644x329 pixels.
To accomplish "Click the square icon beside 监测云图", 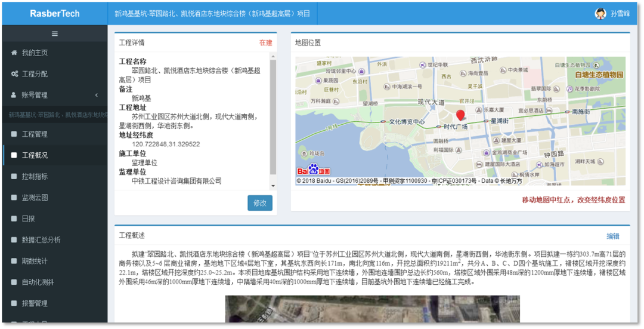I will point(14,198).
